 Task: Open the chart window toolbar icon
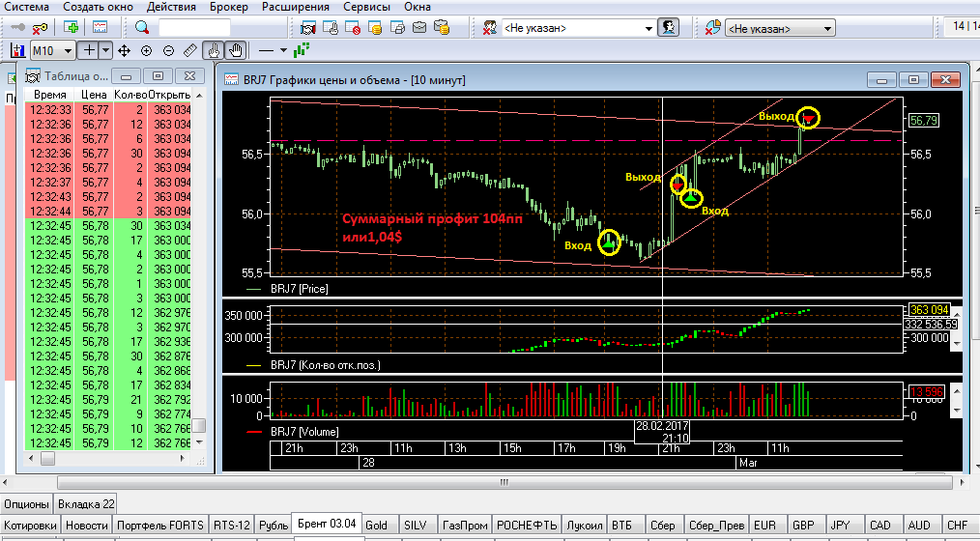coord(100,27)
